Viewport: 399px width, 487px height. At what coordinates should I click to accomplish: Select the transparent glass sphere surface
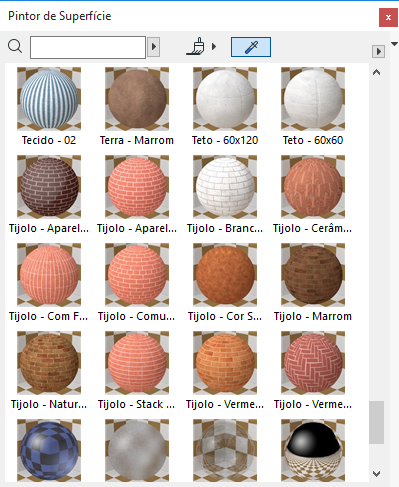pyautogui.click(x=225, y=450)
